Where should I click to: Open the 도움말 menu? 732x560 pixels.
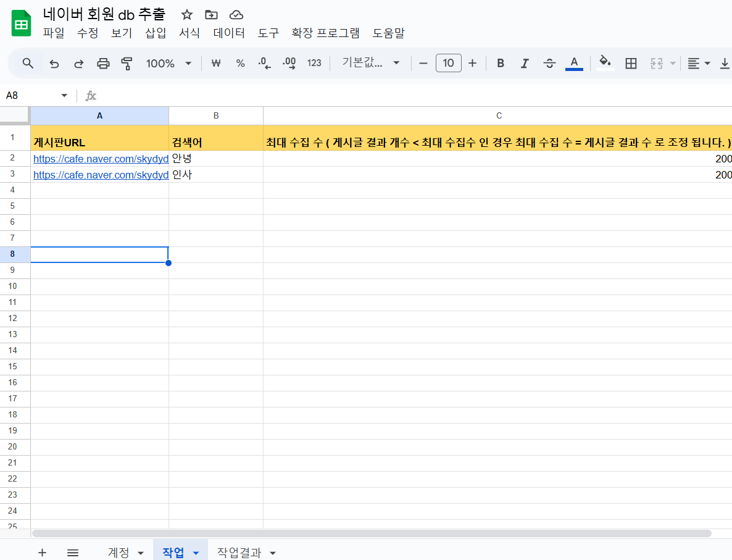coord(388,33)
